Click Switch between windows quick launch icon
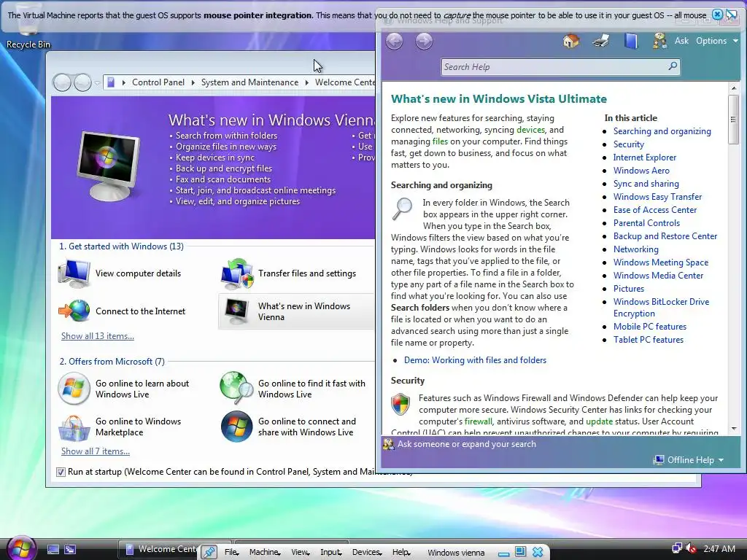Screen dimensions: 747x560 pos(70,550)
